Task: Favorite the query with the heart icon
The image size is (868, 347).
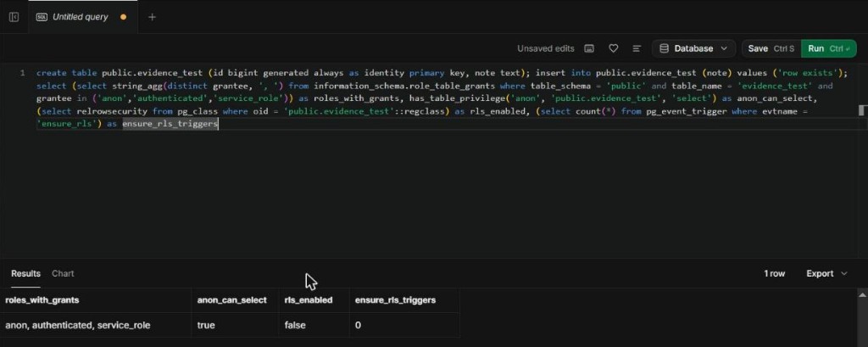Action: [614, 48]
